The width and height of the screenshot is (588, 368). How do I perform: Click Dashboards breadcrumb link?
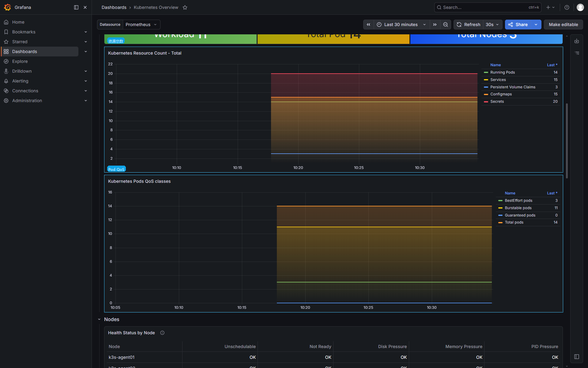click(114, 7)
